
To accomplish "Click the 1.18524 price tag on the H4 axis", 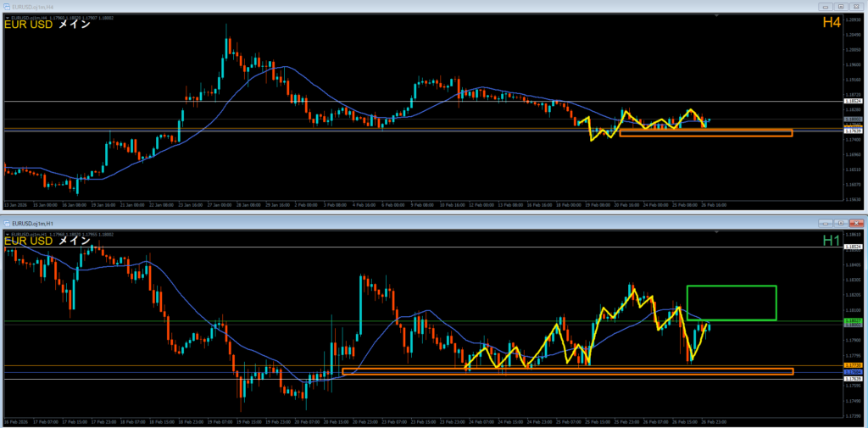I will click(x=851, y=102).
